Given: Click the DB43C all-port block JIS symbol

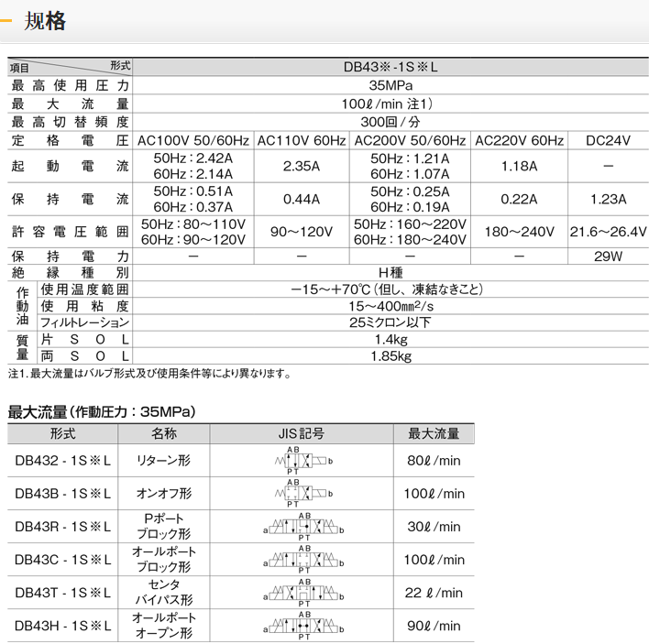Looking at the screenshot, I should pos(302,560).
